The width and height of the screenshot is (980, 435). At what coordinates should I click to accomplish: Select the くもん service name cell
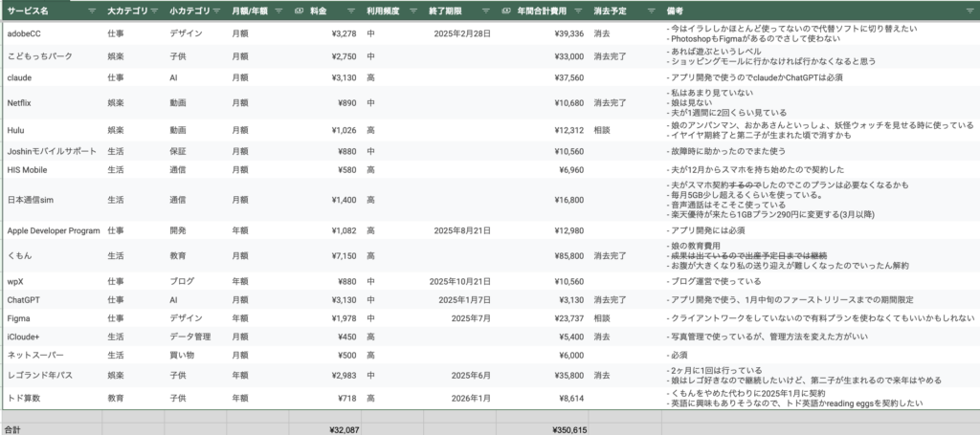(53, 256)
